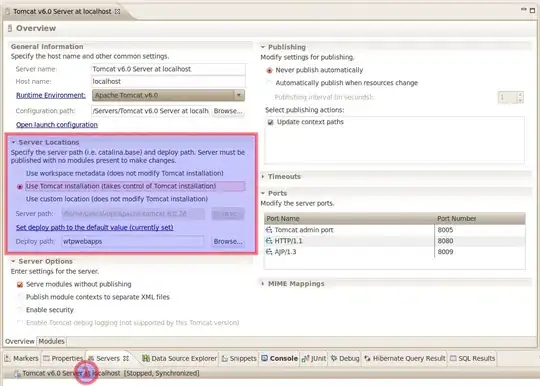Select Automatically publish when resources change
The image size is (540, 386).
coord(270,83)
